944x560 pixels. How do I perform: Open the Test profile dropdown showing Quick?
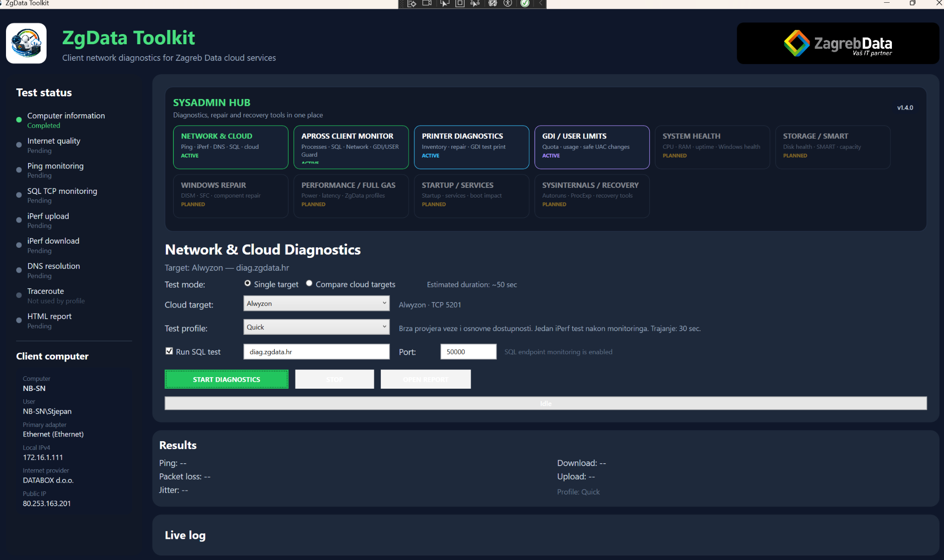[x=316, y=327]
